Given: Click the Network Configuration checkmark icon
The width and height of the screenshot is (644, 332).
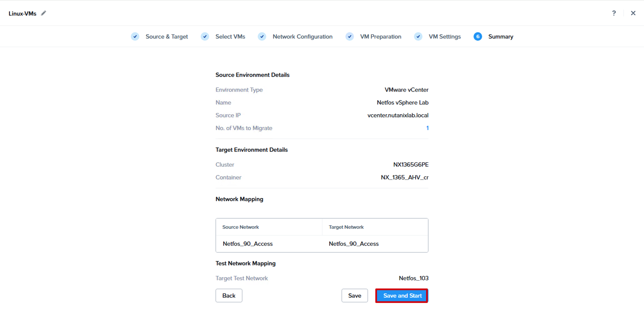Looking at the screenshot, I should pos(262,36).
